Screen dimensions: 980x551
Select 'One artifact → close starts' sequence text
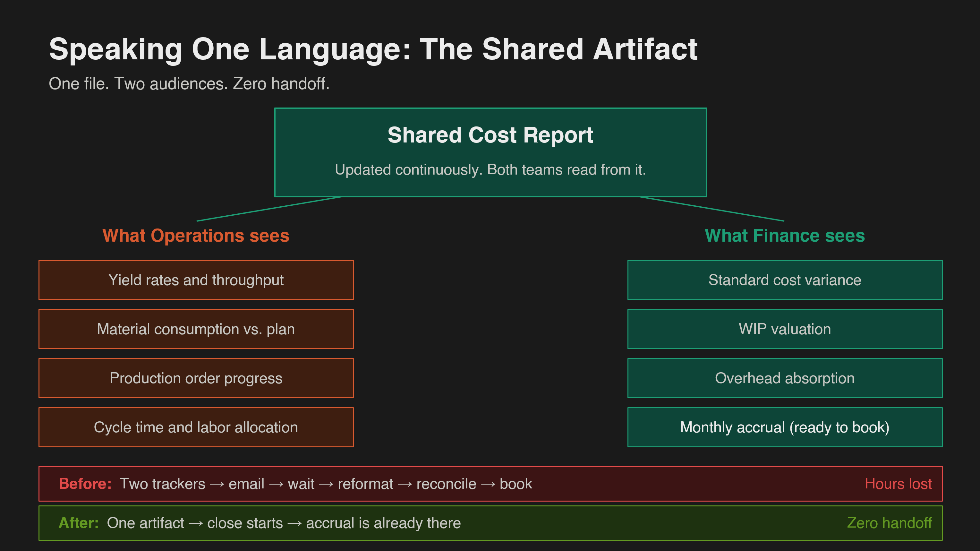pos(195,523)
